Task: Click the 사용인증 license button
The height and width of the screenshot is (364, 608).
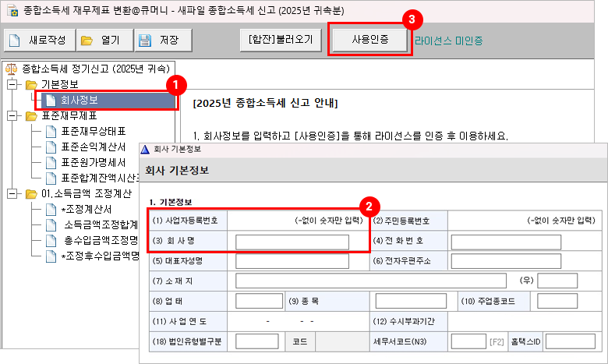Action: [x=370, y=40]
